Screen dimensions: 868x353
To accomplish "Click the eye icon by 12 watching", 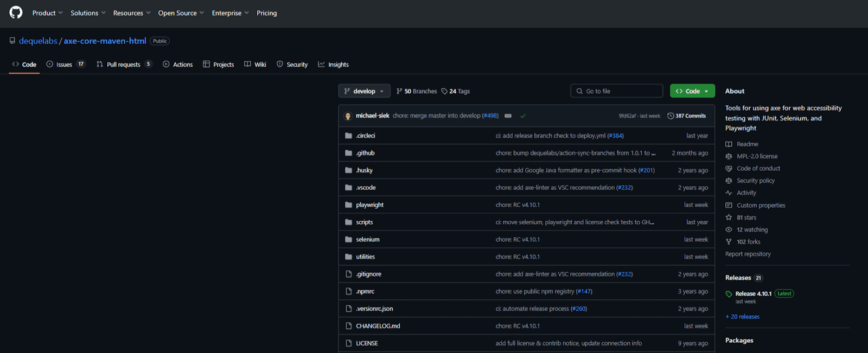I will coord(729,230).
